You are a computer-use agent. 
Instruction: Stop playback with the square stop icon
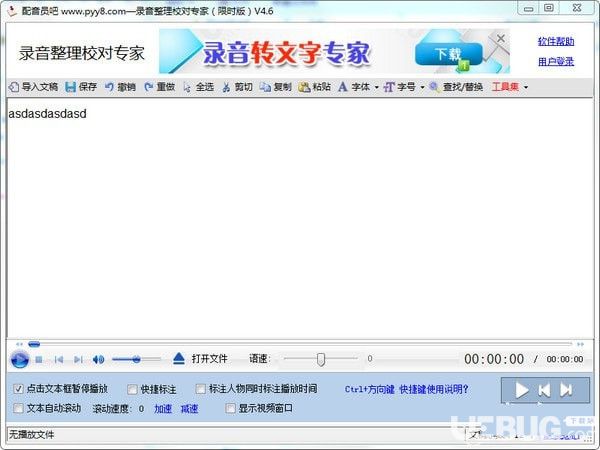click(x=39, y=360)
